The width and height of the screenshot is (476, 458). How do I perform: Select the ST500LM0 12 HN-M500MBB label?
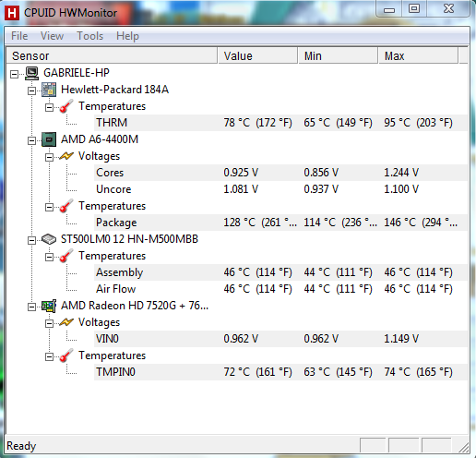pyautogui.click(x=129, y=239)
